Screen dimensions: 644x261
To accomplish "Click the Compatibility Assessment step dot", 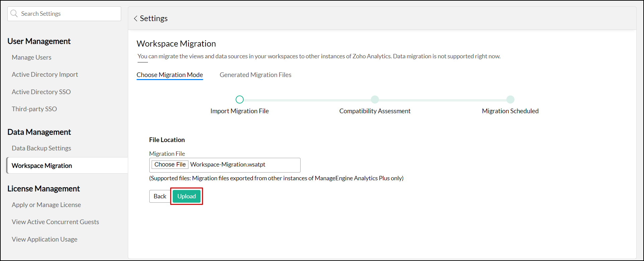I will pos(375,100).
